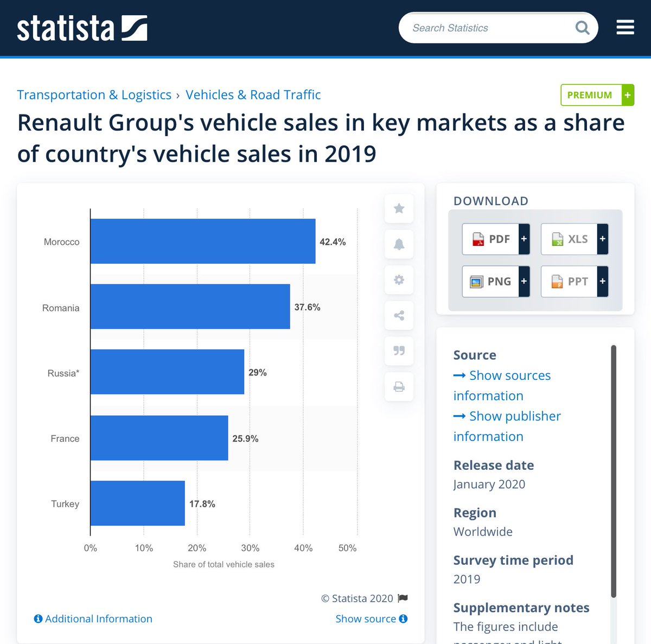The height and width of the screenshot is (644, 651).
Task: Click the Morocco bar in chart
Action: click(203, 241)
